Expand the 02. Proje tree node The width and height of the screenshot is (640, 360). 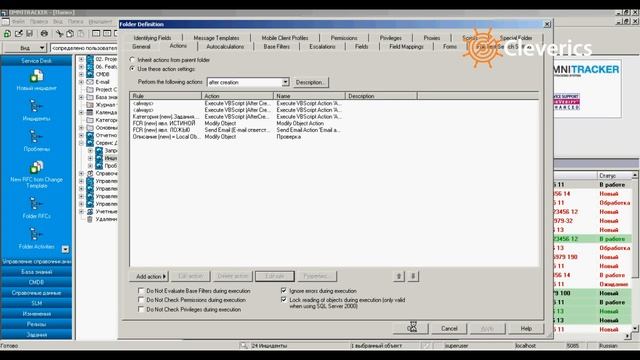tap(81, 59)
